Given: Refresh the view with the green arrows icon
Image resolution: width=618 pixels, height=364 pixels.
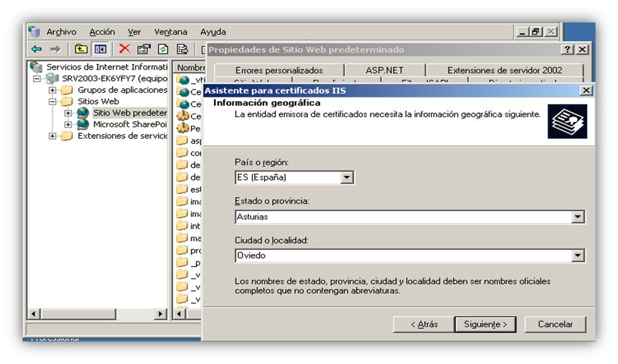Looking at the screenshot, I should (163, 49).
